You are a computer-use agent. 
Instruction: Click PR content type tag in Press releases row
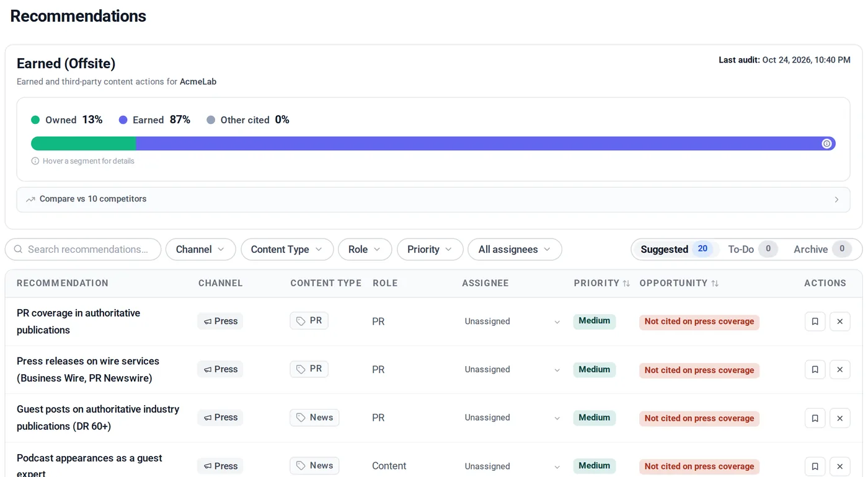click(x=309, y=369)
